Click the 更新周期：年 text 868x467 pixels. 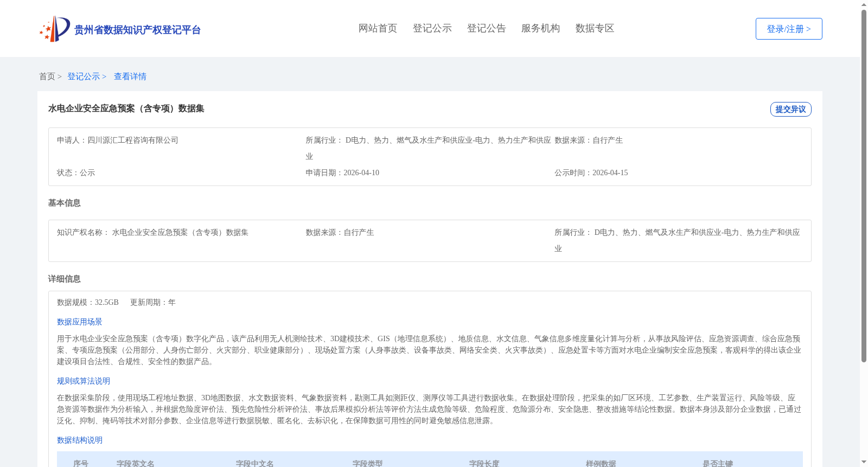[153, 302]
